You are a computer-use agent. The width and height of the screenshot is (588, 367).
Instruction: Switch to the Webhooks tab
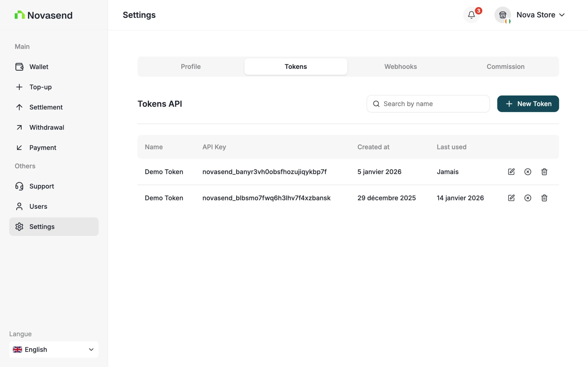[x=401, y=67]
